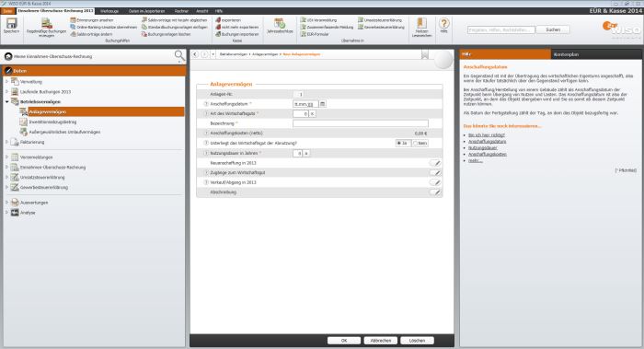
Task: Click the Abbrechen button
Action: pyautogui.click(x=381, y=341)
